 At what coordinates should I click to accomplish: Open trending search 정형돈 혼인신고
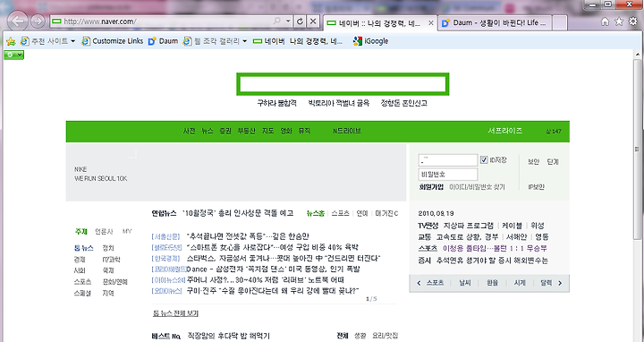point(403,103)
